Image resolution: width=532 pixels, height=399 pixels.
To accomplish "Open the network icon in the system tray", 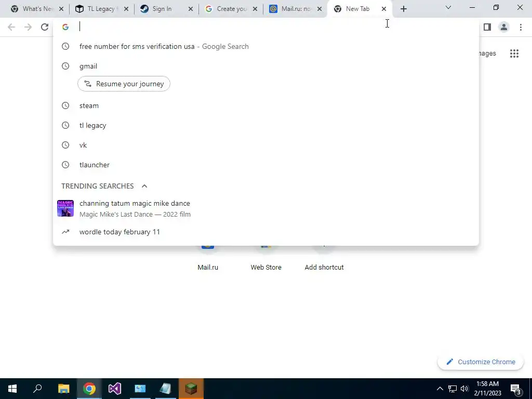I will coord(453,389).
